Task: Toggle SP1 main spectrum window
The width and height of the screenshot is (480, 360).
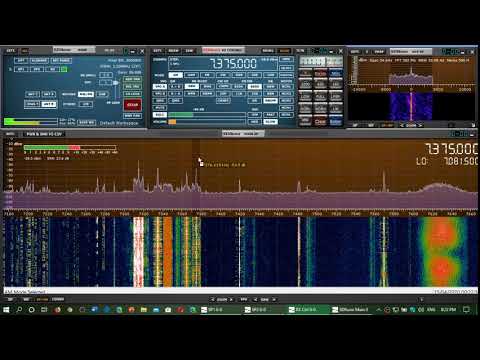Action: coord(21,69)
